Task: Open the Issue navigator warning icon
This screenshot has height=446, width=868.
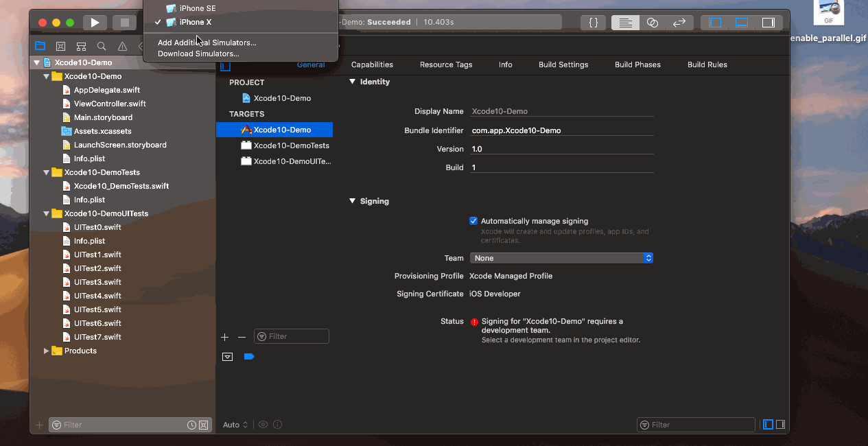Action: pos(122,46)
